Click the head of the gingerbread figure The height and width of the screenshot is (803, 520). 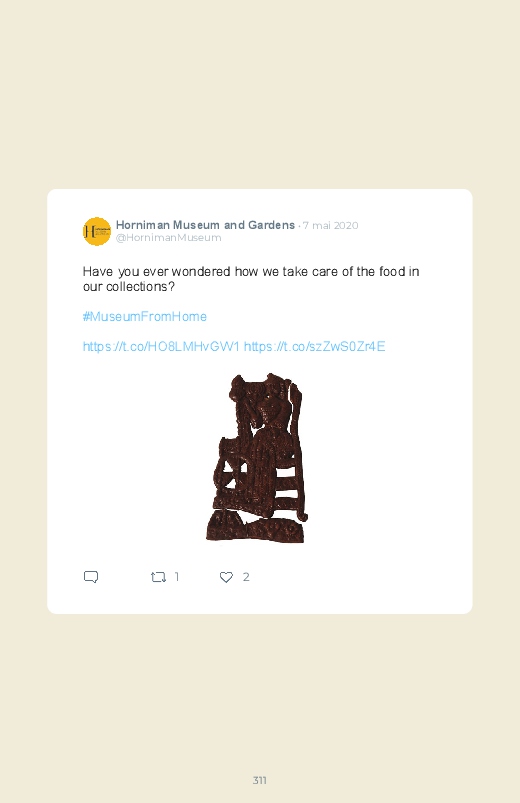[270, 408]
